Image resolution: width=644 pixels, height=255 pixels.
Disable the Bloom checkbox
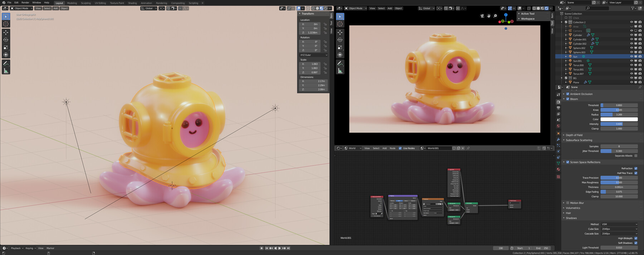(x=567, y=99)
